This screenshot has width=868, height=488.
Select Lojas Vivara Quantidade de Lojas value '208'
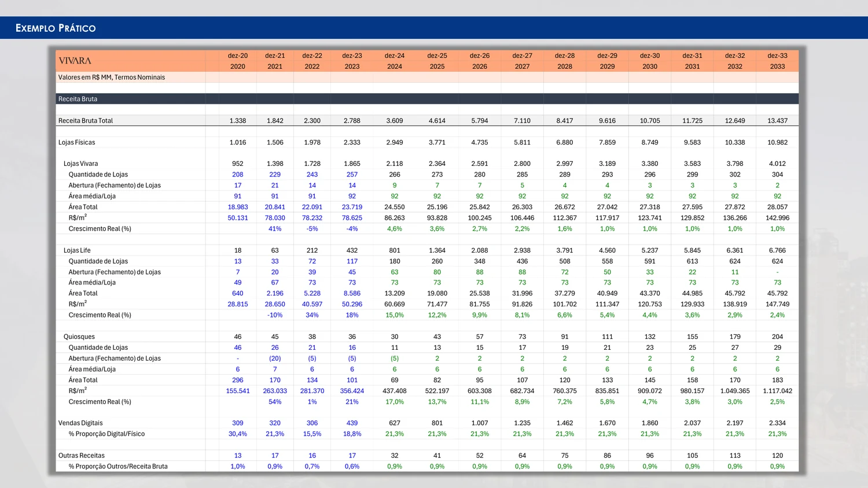click(x=238, y=175)
